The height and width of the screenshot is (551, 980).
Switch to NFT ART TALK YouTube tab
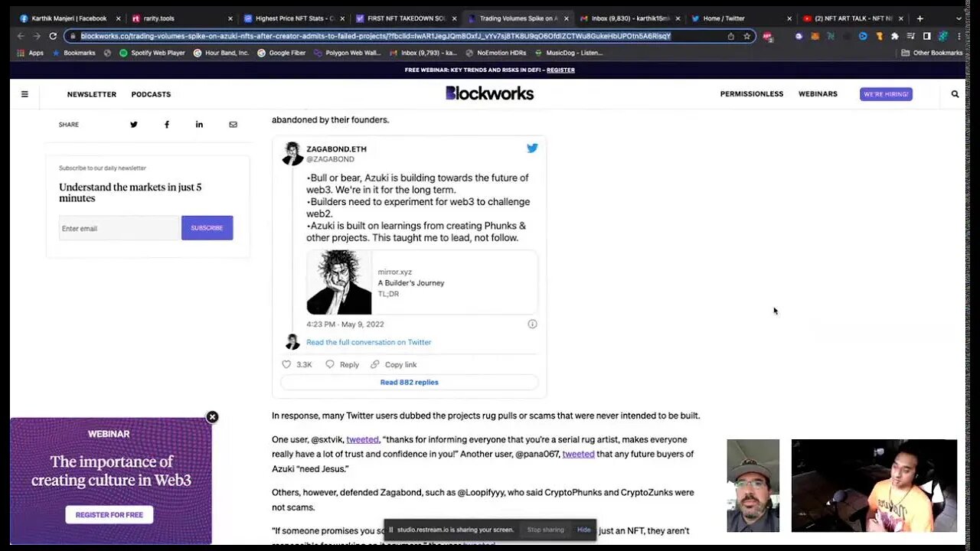pyautogui.click(x=851, y=18)
